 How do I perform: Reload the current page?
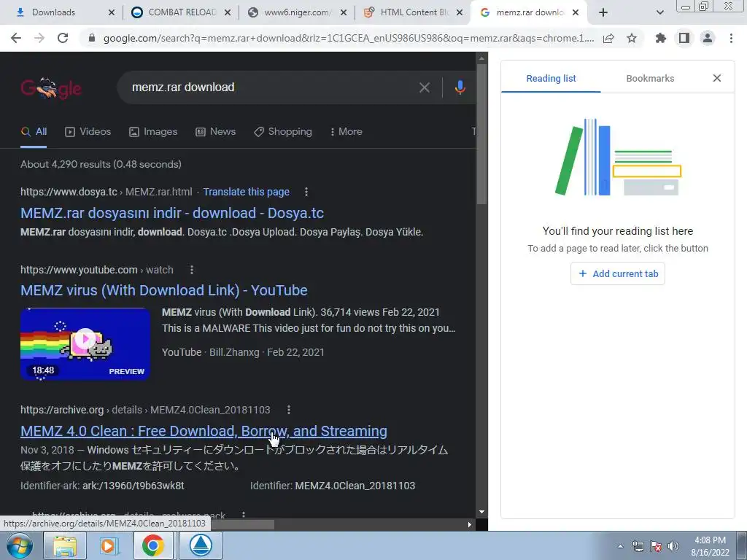63,38
